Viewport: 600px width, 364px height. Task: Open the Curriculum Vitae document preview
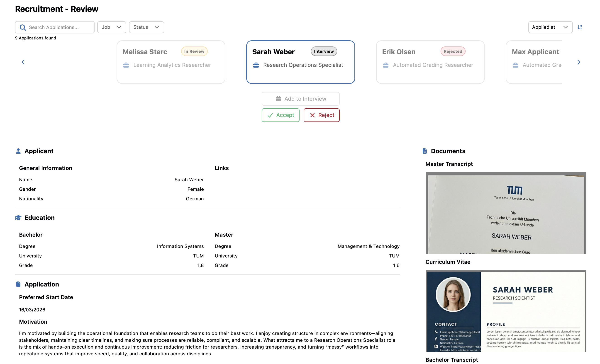(505, 311)
